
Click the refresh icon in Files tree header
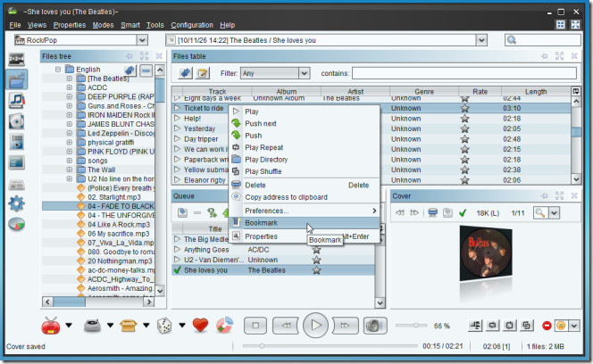tap(129, 70)
